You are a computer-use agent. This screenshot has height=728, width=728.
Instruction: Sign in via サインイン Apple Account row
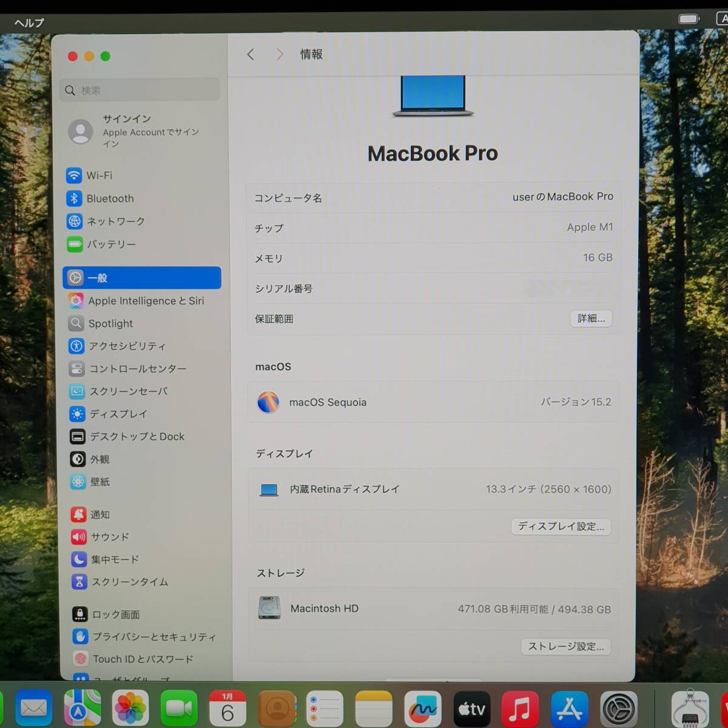(141, 131)
